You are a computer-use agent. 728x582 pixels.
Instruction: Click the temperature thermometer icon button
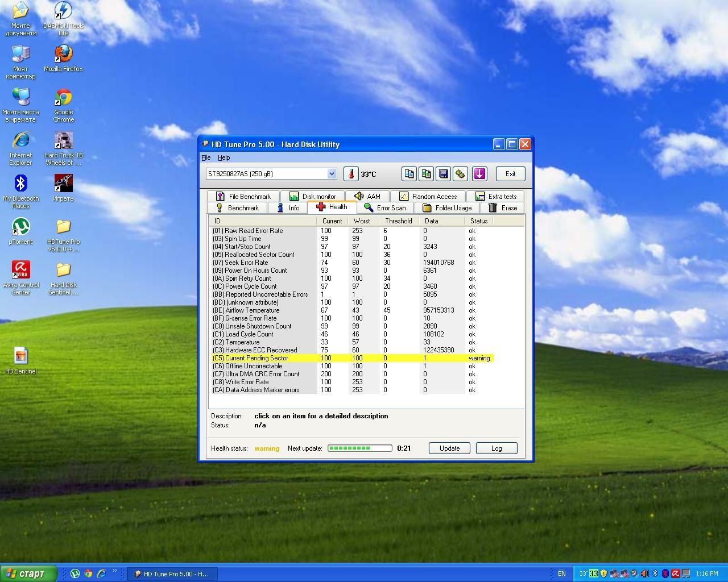point(351,174)
